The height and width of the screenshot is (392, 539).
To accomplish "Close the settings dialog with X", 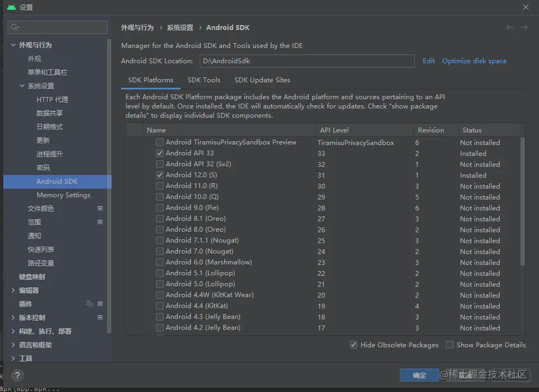I will (x=525, y=7).
